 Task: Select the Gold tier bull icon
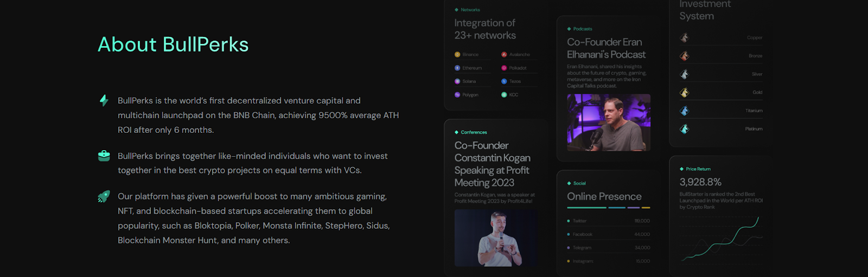pyautogui.click(x=685, y=93)
